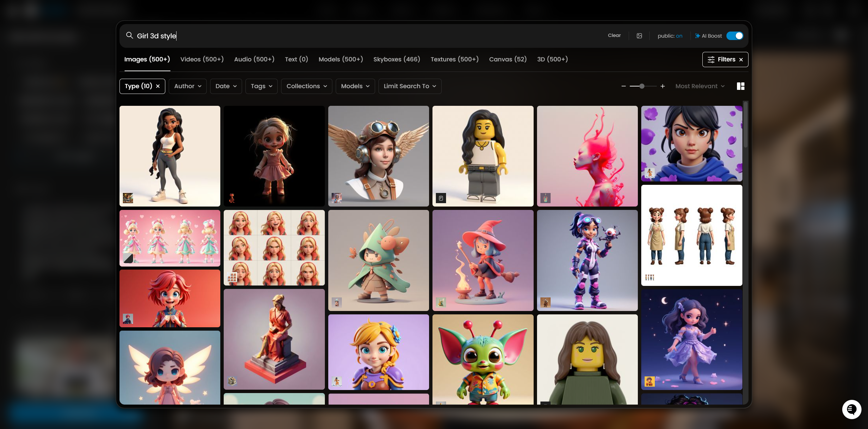This screenshot has width=868, height=429.
Task: Click author avatar on the cyber girl with drone
Action: click(546, 302)
